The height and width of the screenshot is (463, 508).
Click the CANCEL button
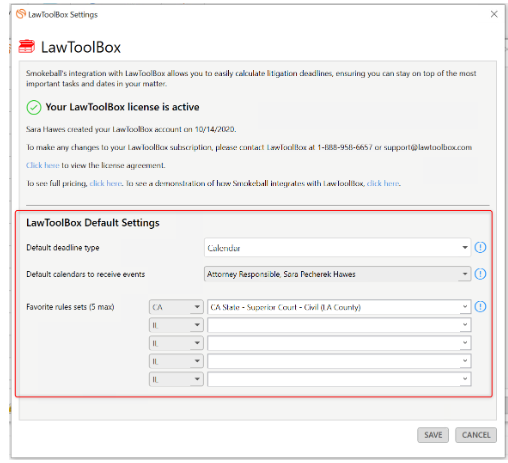pos(476,435)
